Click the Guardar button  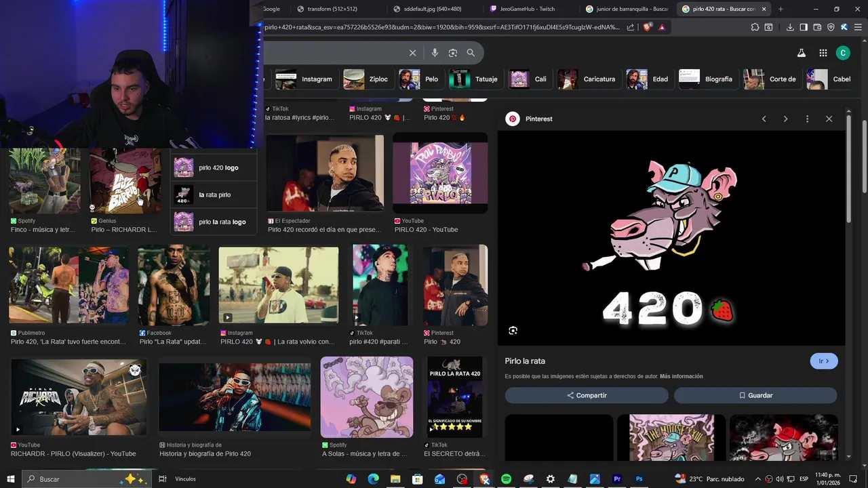pyautogui.click(x=755, y=395)
